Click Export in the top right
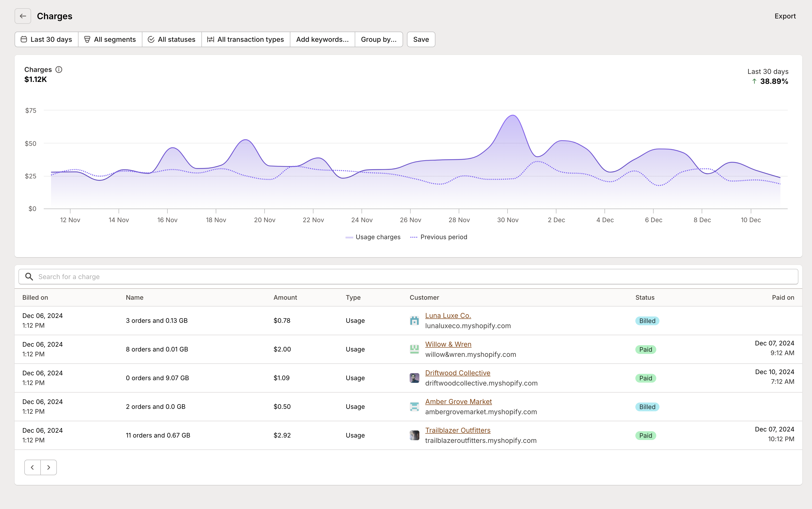 click(x=785, y=16)
